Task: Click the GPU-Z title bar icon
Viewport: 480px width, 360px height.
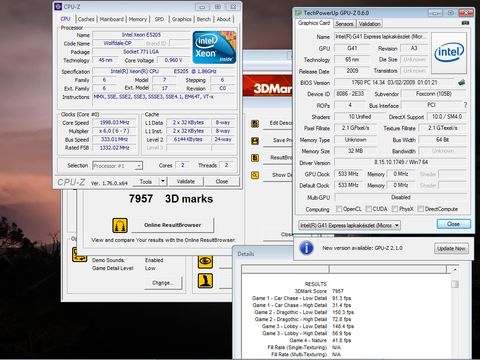Action: 298,13
